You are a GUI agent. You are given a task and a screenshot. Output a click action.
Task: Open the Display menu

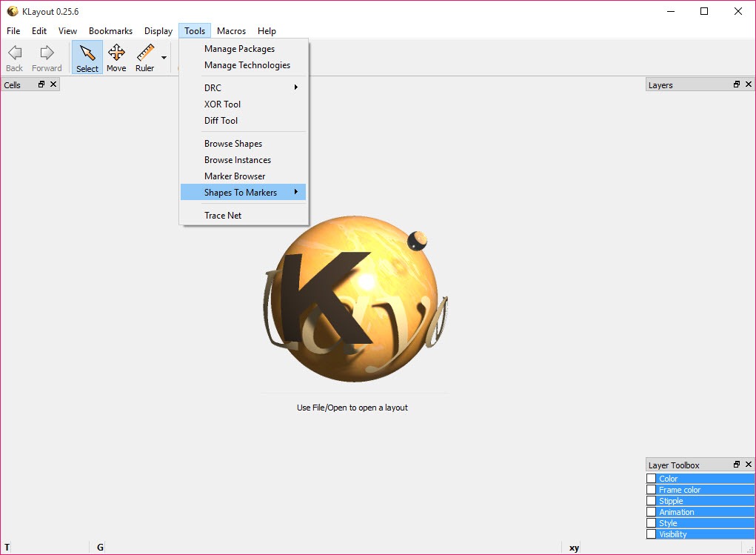(x=158, y=31)
